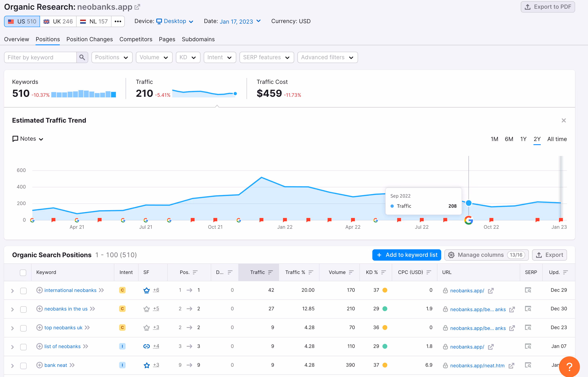Viewport: 588px width, 377px height.
Task: Open the SERP features filter dropdown
Action: 266,57
